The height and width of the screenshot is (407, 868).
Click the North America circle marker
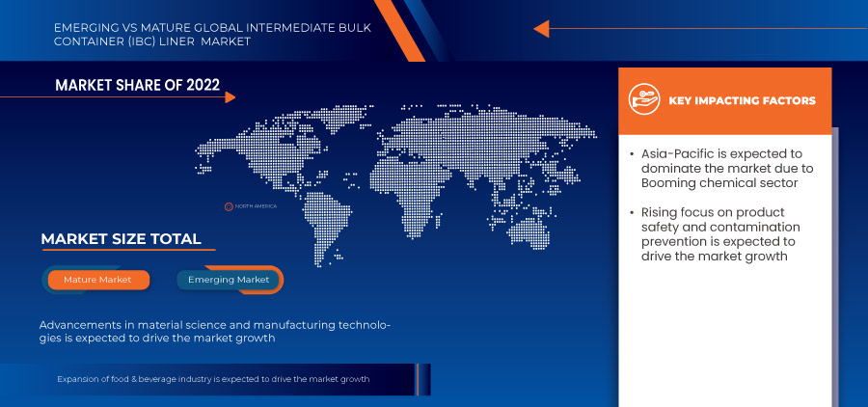click(229, 206)
